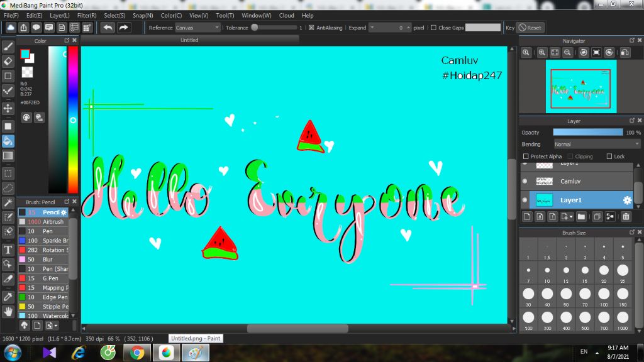This screenshot has height=362, width=644.
Task: Click the Opacity slider bar
Action: point(587,132)
